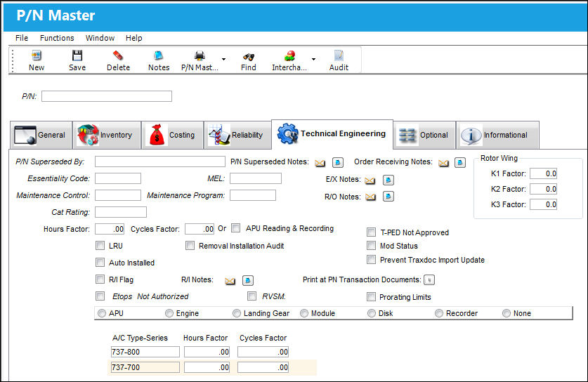Click R/I Notes blue note icon
Screen dimensions: 588x382
click(x=248, y=280)
